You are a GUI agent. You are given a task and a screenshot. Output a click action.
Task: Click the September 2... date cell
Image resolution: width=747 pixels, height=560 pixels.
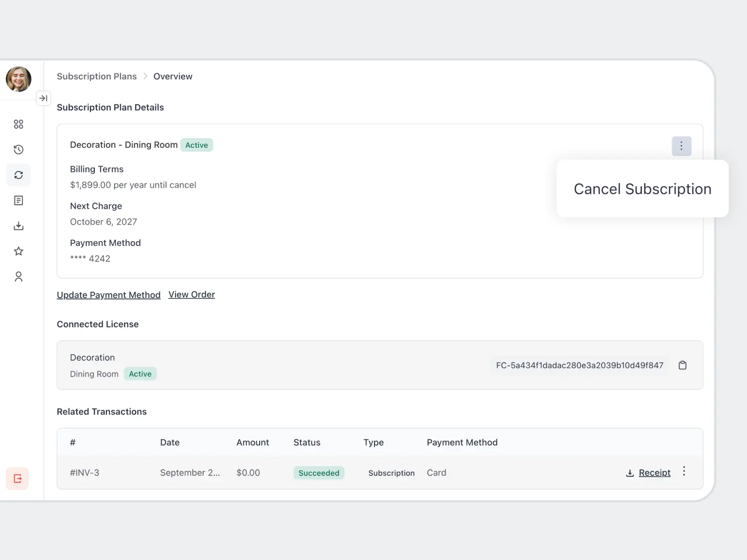pos(190,472)
